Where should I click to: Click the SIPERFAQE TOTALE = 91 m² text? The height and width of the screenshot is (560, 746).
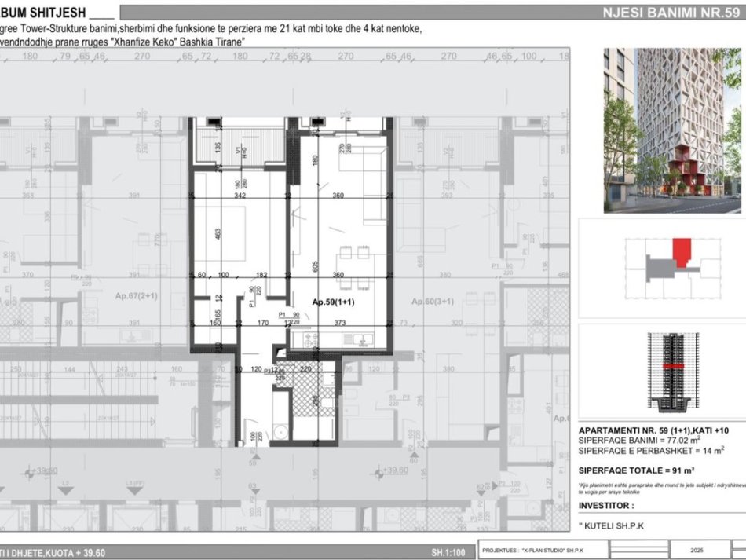pyautogui.click(x=628, y=470)
